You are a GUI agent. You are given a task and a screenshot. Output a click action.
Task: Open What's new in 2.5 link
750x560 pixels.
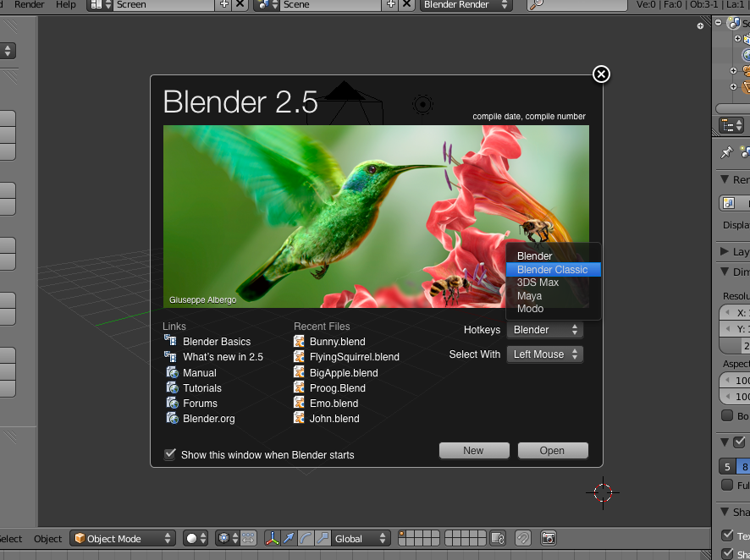point(223,357)
